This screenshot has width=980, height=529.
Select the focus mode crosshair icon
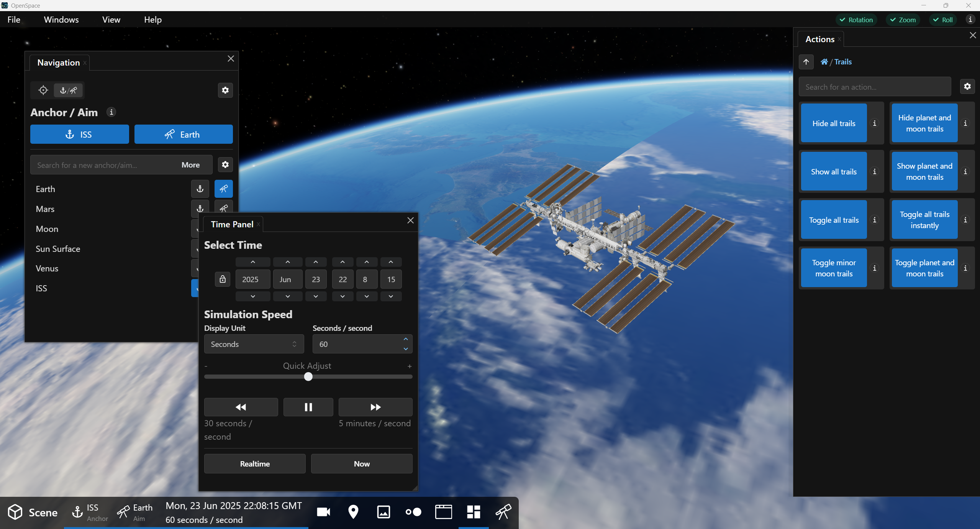[43, 90]
